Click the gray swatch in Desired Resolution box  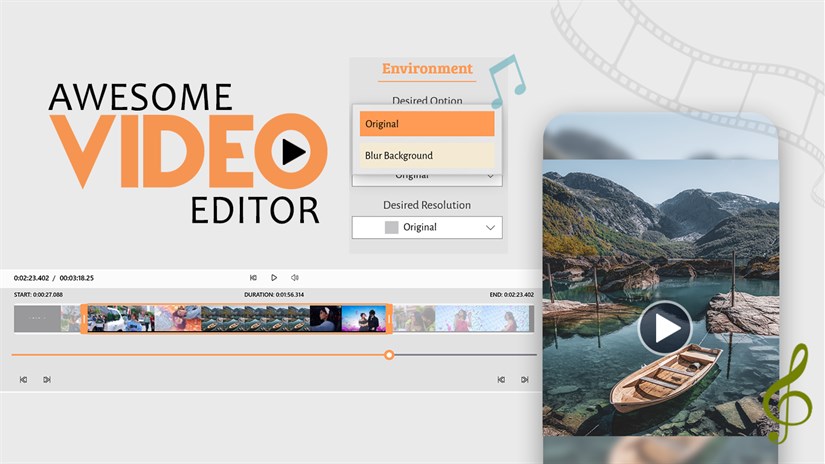point(392,227)
